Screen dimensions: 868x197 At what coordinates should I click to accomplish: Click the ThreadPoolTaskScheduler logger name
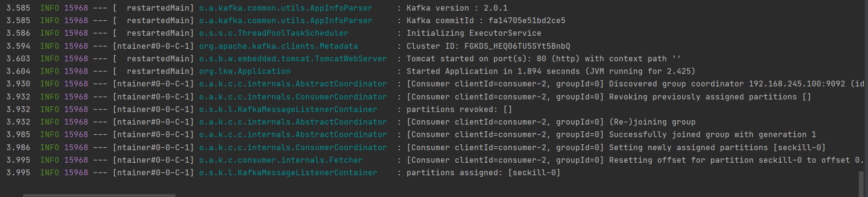coord(273,33)
